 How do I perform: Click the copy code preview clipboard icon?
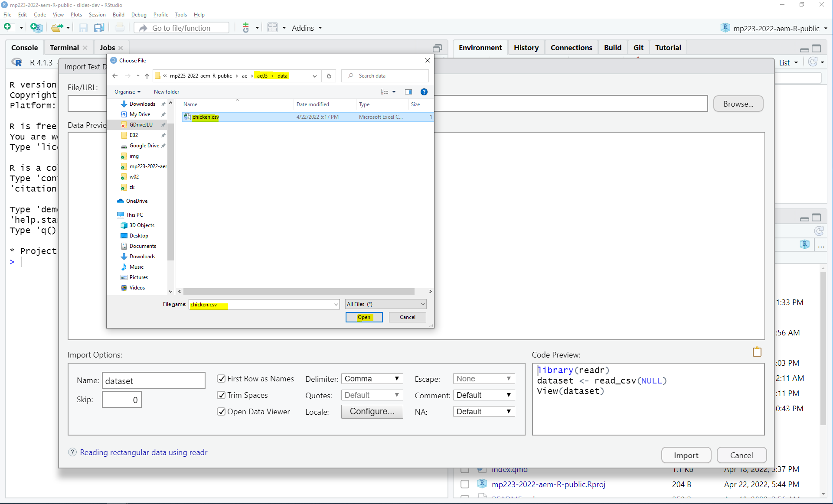pyautogui.click(x=757, y=352)
